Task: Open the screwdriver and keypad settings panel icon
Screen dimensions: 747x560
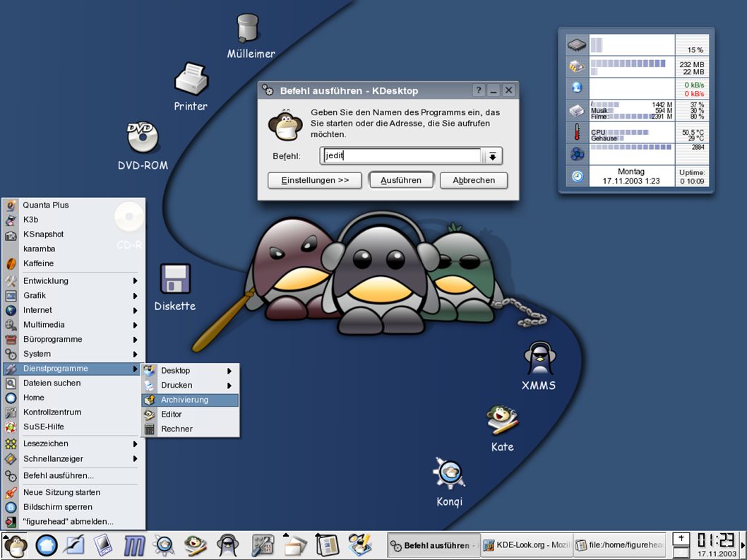Action: pos(263,546)
